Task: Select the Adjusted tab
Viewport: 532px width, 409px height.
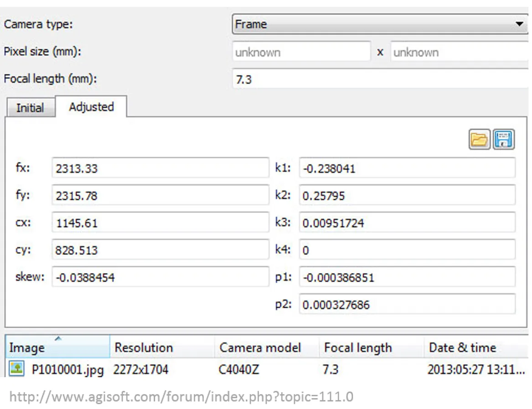Action: [91, 107]
